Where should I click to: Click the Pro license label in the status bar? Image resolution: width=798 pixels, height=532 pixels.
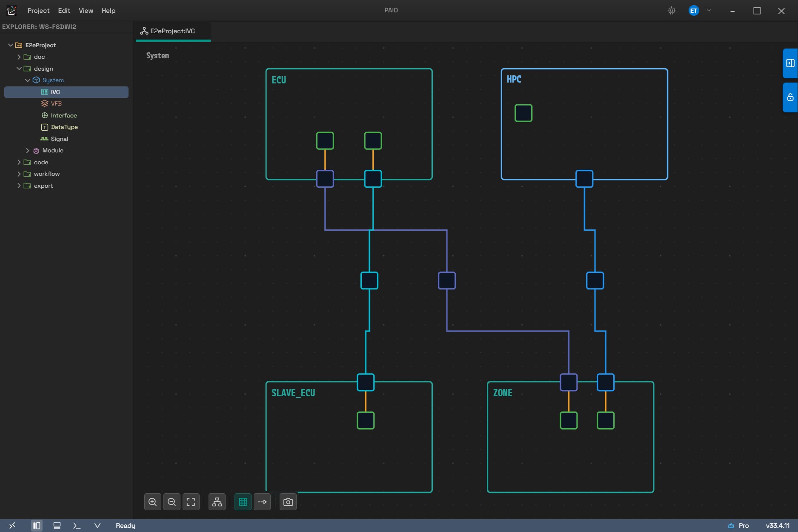pos(744,526)
